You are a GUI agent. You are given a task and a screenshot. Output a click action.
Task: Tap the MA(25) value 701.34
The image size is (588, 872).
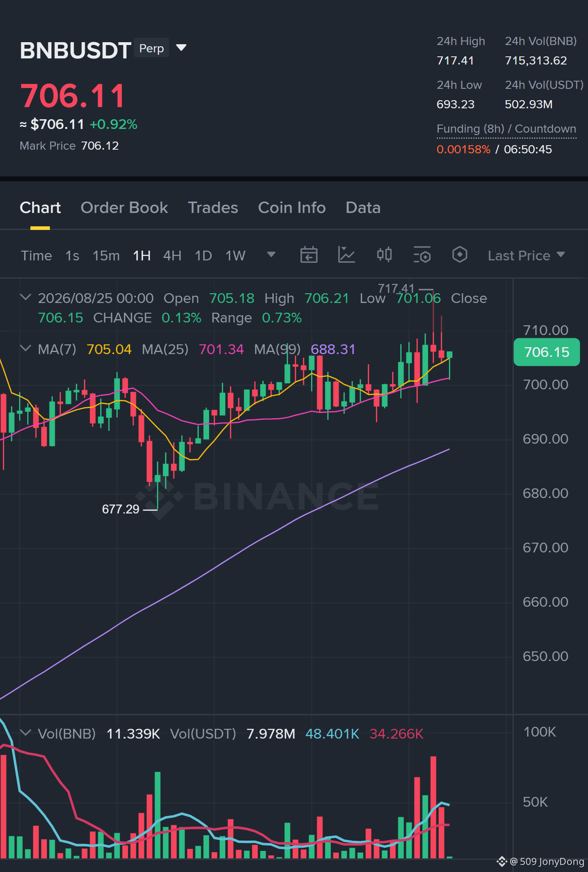(221, 349)
